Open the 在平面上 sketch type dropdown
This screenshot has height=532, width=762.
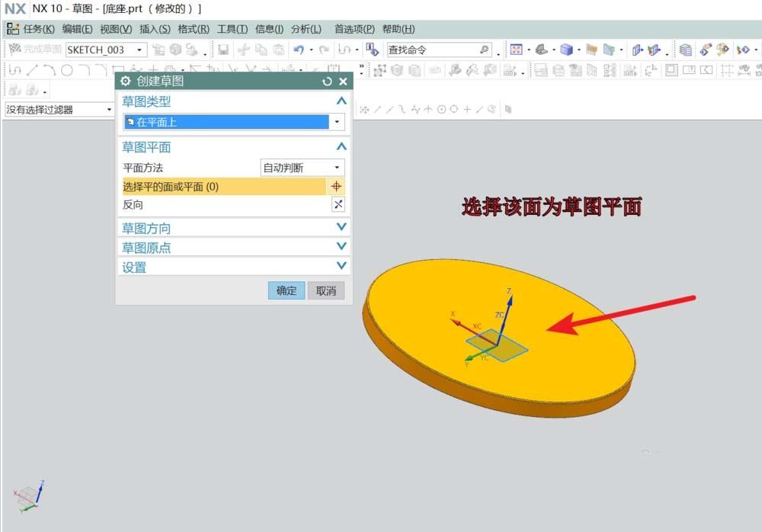click(x=336, y=121)
